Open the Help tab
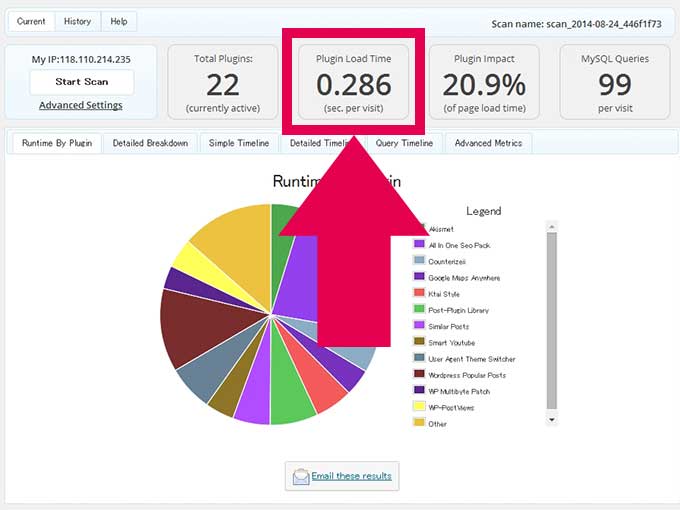The width and height of the screenshot is (680, 510). [x=119, y=21]
